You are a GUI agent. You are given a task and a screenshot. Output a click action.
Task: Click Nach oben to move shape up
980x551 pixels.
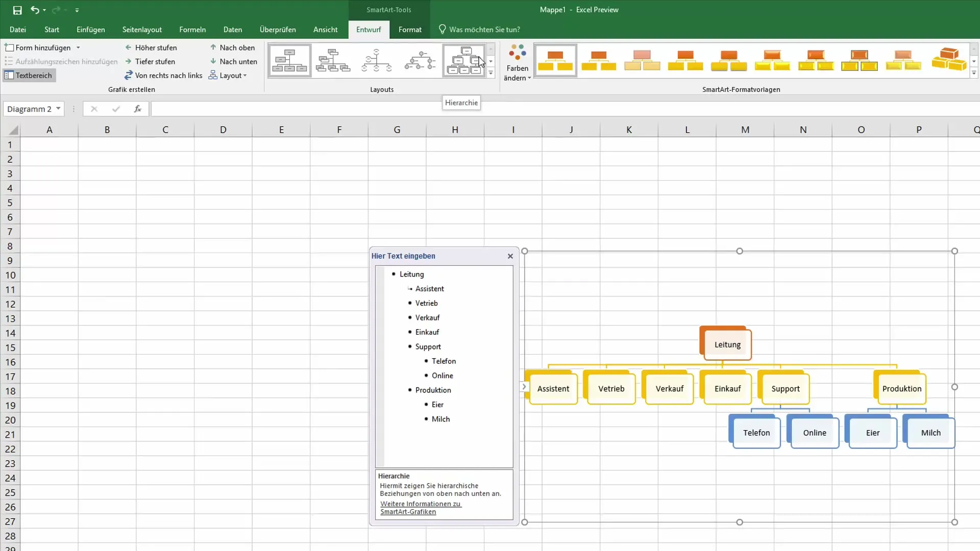[232, 47]
